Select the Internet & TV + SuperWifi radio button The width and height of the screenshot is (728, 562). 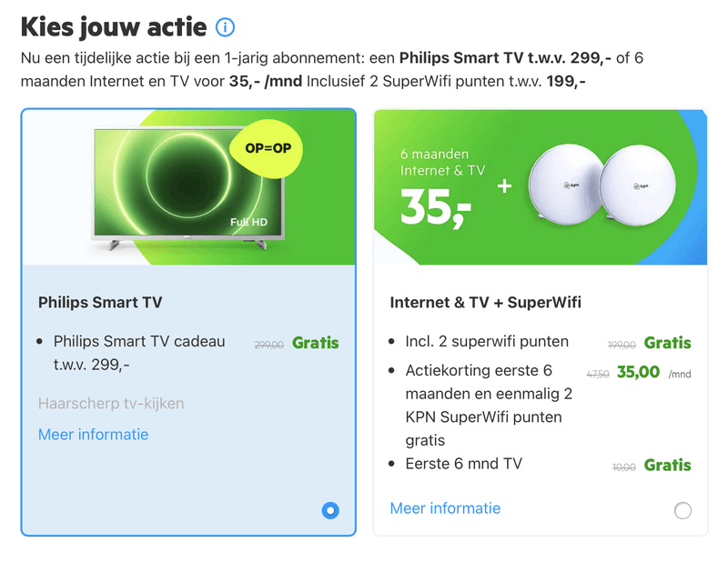pos(682,510)
